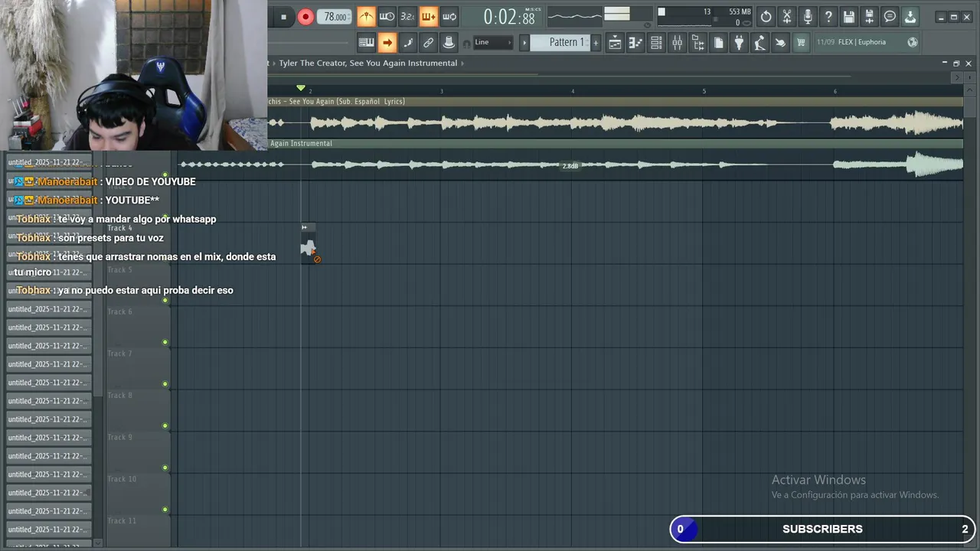Click the oscilloscope output monitor
The image size is (980, 551).
point(575,17)
